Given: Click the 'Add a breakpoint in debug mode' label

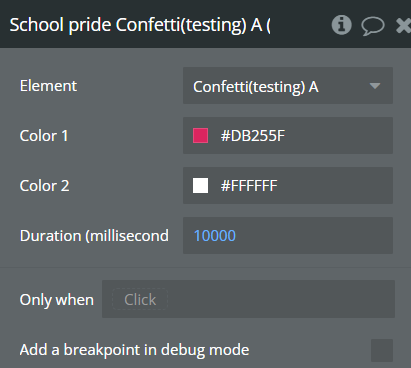Looking at the screenshot, I should pos(134,350).
